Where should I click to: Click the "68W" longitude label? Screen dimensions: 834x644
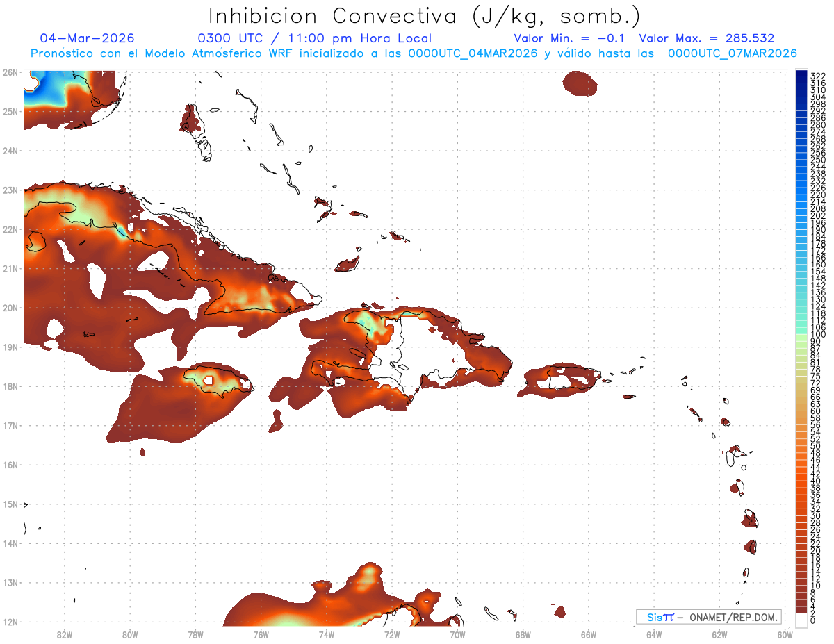click(523, 634)
